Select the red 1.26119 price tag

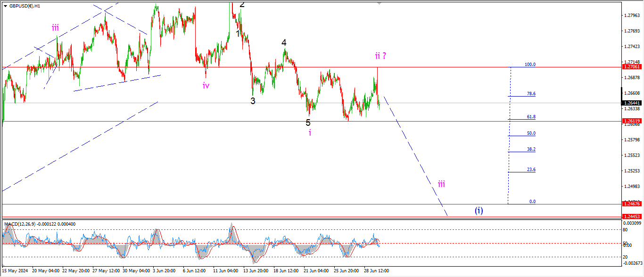click(631, 121)
